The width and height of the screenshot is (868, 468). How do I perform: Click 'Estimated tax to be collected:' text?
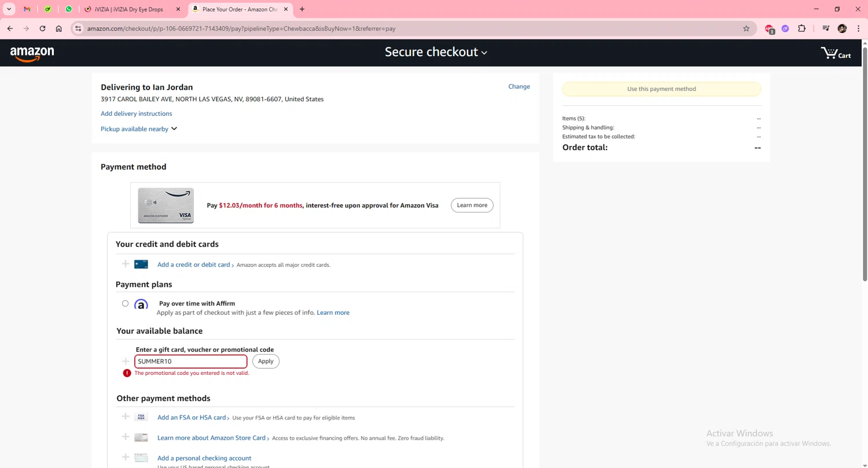point(598,137)
